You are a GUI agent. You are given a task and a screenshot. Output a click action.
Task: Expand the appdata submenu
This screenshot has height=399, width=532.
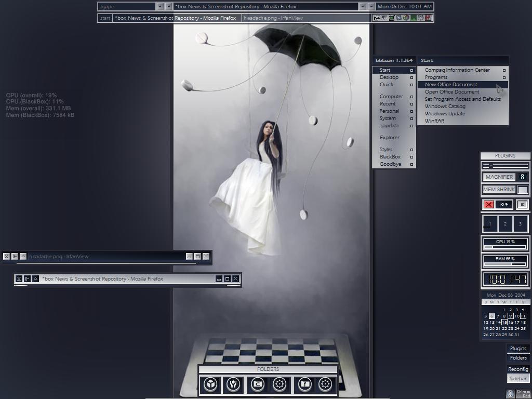[394, 126]
